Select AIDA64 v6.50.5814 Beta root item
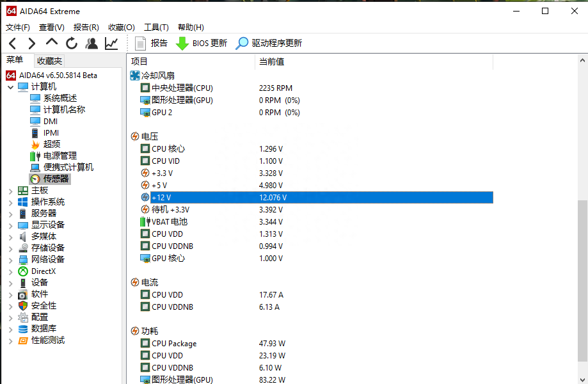588x384 pixels. point(51,76)
